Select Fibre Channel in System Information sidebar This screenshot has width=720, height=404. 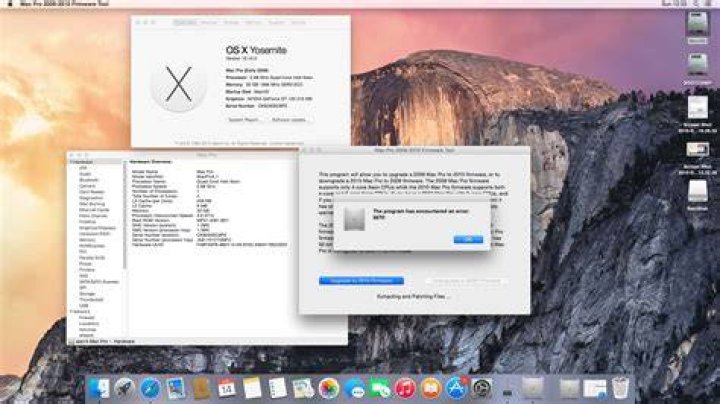click(93, 216)
